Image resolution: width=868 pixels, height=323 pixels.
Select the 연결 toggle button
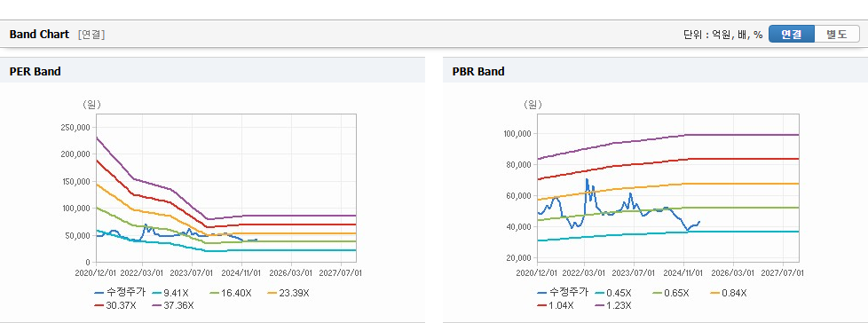tap(792, 35)
